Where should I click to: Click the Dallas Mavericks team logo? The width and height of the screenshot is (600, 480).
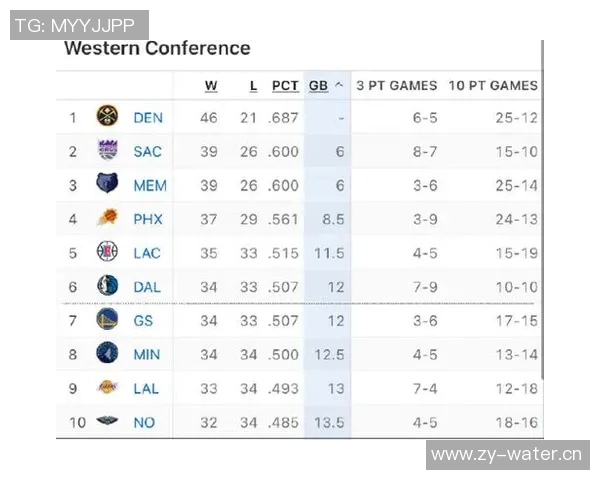(107, 287)
